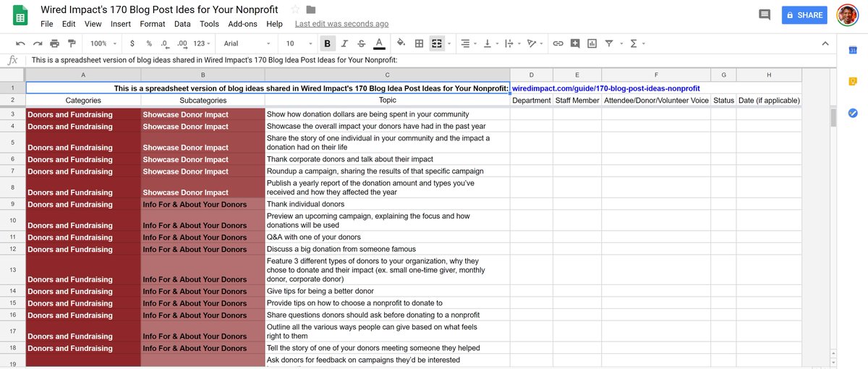Select 'Q&A with one of your donors' cell
This screenshot has width=868, height=369.
[x=387, y=237]
